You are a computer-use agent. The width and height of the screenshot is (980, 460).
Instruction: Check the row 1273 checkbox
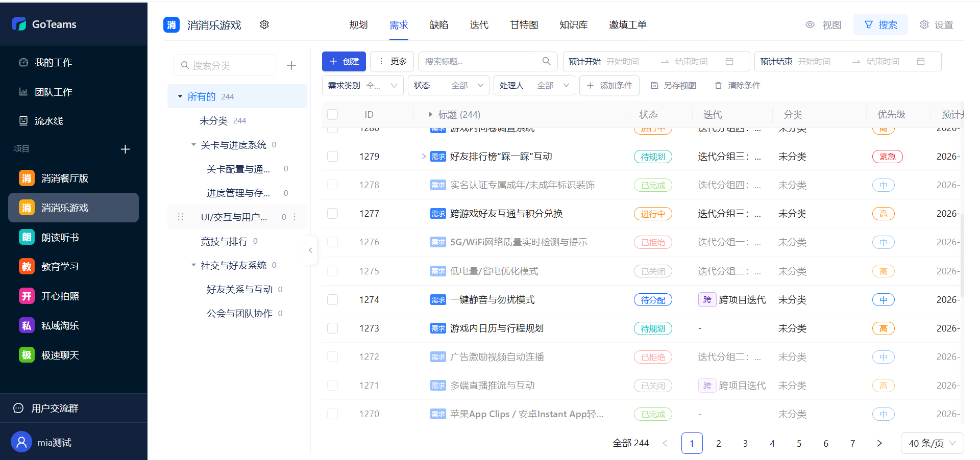click(333, 328)
